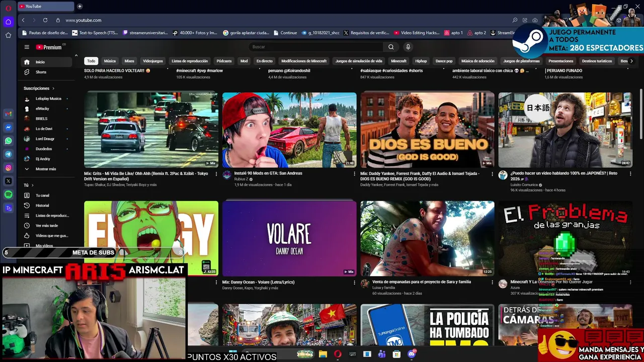The width and height of the screenshot is (644, 362).
Task: Expand the Tú section
Action: [x=29, y=185]
